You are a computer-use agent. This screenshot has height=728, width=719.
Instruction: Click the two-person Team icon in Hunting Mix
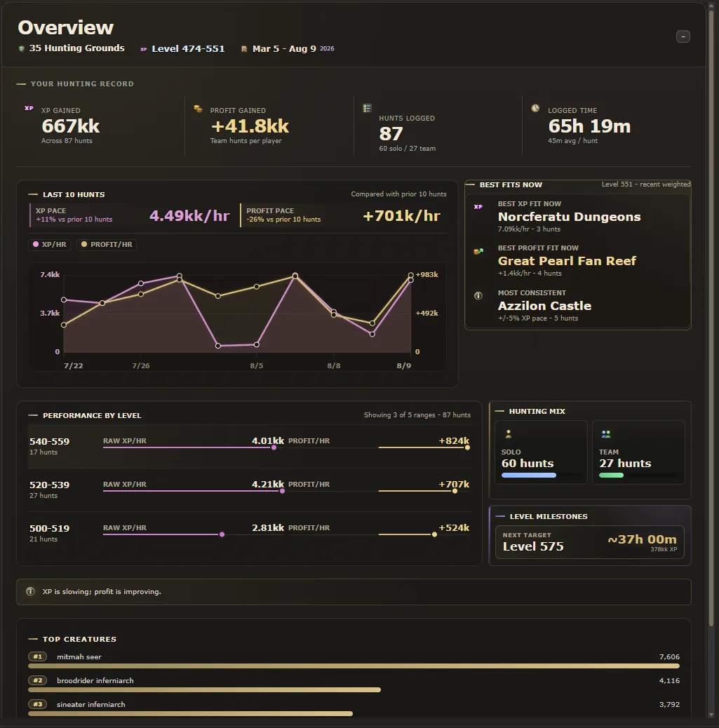pyautogui.click(x=605, y=434)
